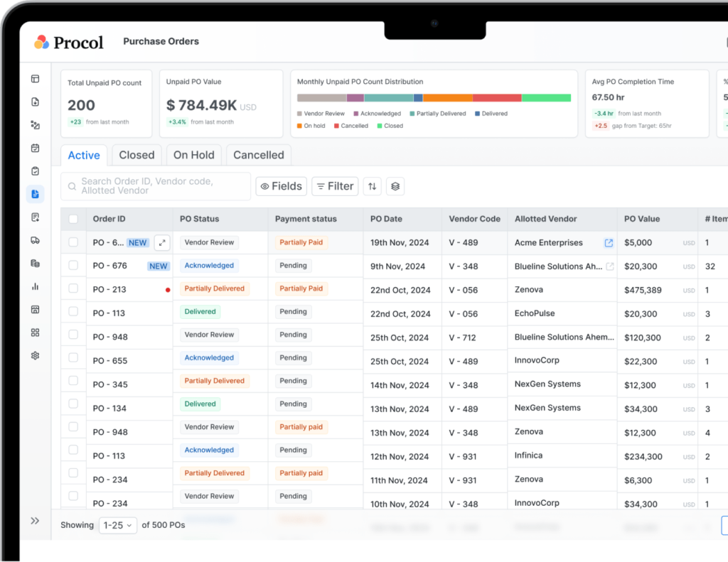Click the Fields button
The height and width of the screenshot is (562, 728).
pyautogui.click(x=281, y=186)
